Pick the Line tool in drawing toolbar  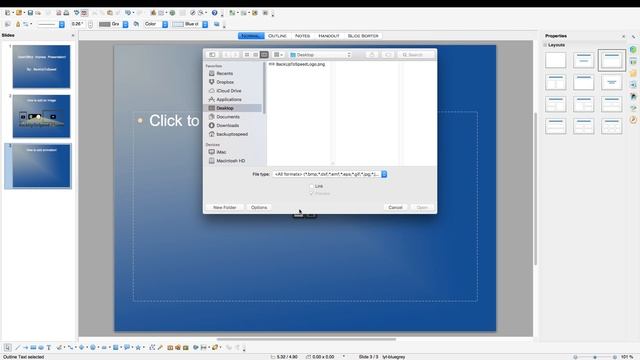[18, 347]
